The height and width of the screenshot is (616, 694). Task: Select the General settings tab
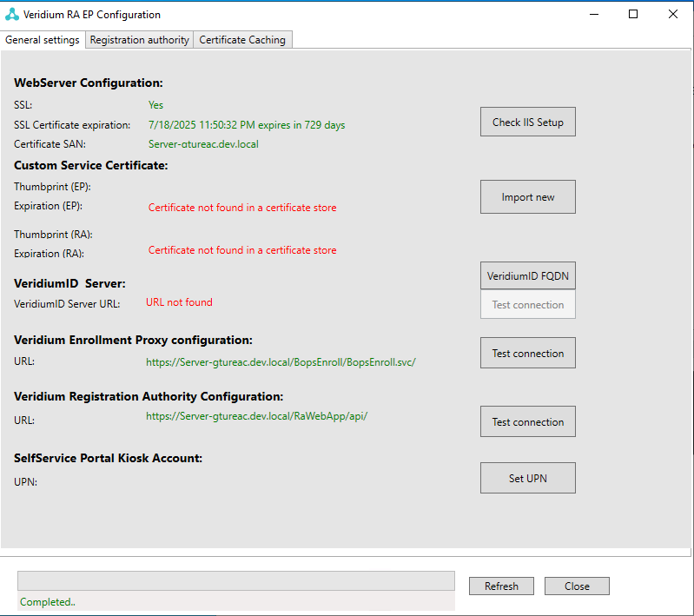pos(43,40)
